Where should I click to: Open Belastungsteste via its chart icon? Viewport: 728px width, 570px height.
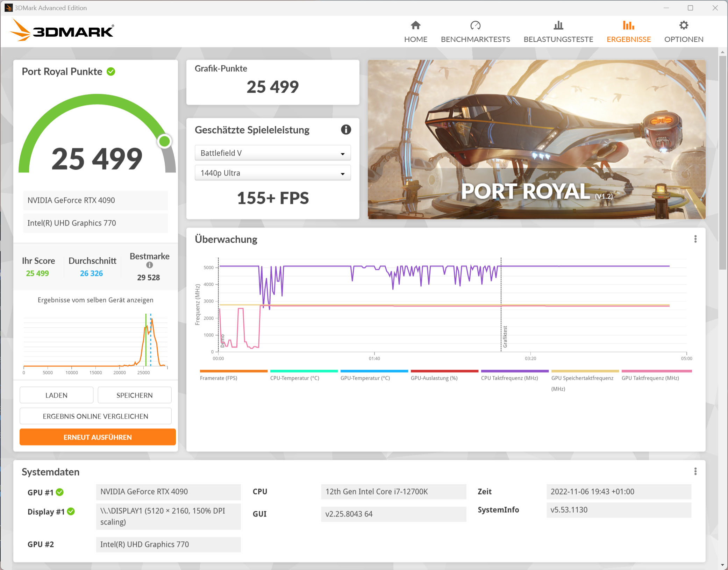pos(558,25)
